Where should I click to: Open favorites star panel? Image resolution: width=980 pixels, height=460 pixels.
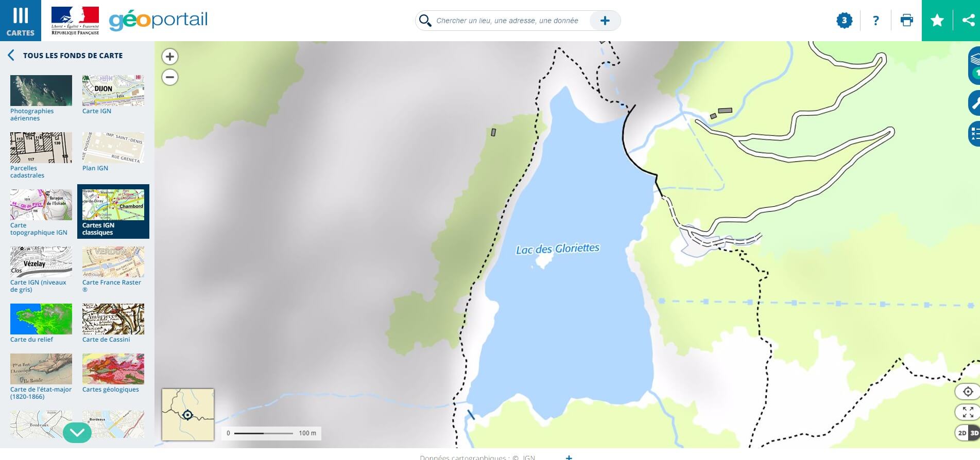(937, 21)
